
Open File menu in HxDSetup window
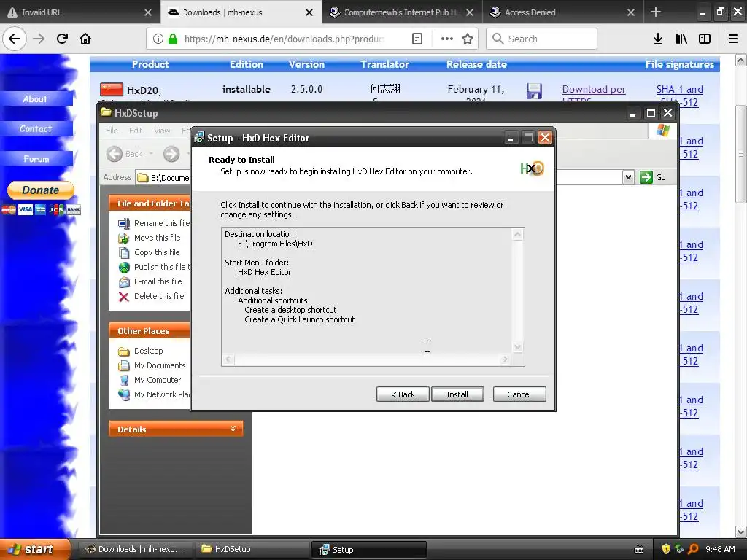tap(112, 131)
